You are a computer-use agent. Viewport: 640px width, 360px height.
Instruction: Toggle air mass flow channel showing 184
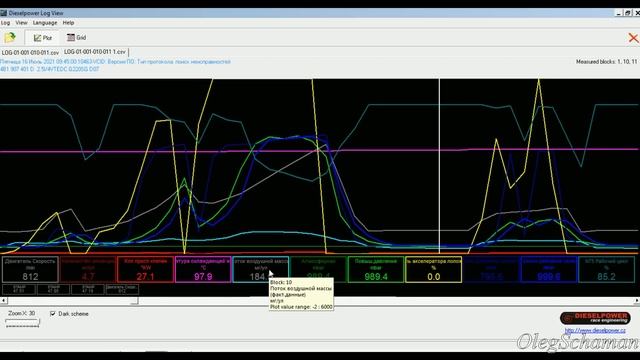pyautogui.click(x=260, y=269)
